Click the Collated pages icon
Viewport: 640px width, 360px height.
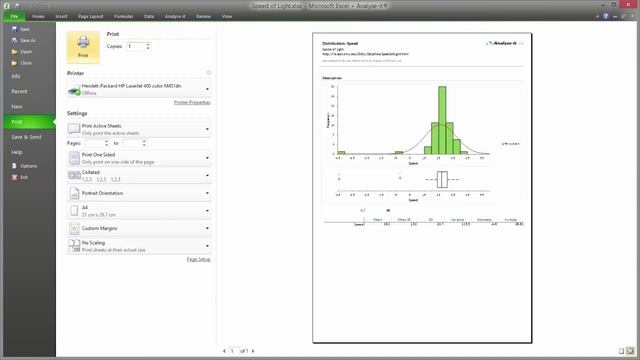74,176
